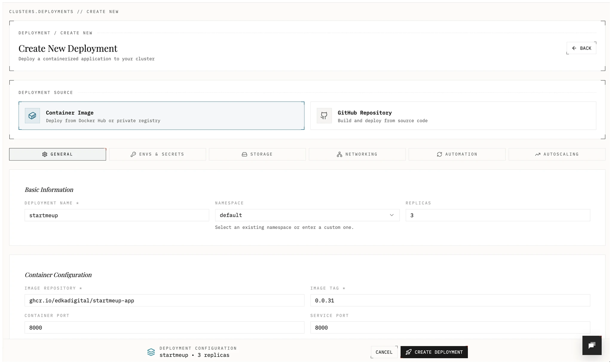Click the Storage disk icon
This screenshot has width=612, height=364.
click(x=245, y=154)
